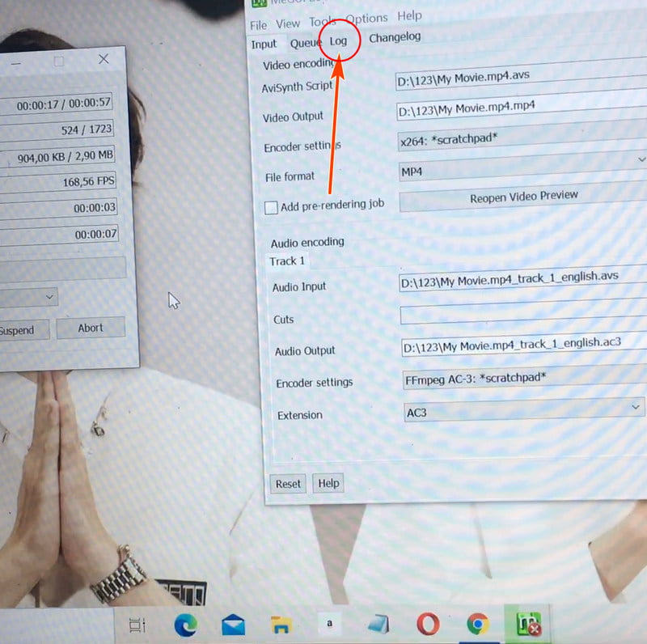
Task: Open the audio Encoder settings FFmpeg AC-3 dropdown
Action: click(524, 378)
